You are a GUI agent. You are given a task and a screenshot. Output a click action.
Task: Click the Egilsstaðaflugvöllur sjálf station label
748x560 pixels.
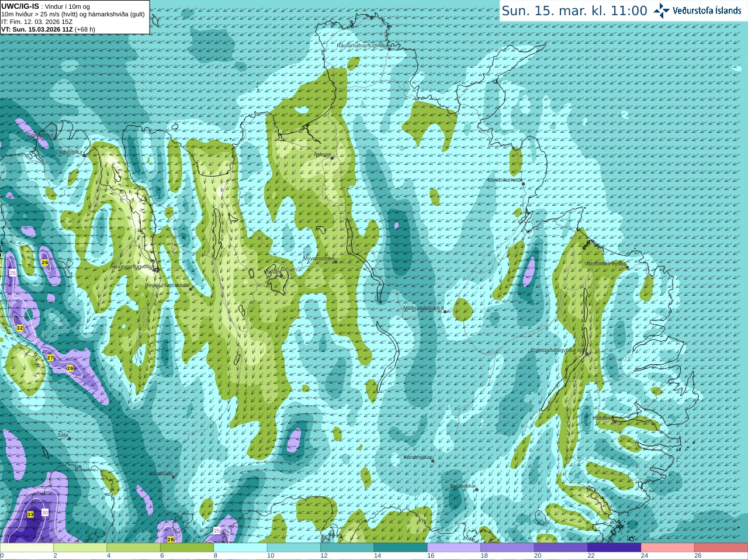point(557,350)
